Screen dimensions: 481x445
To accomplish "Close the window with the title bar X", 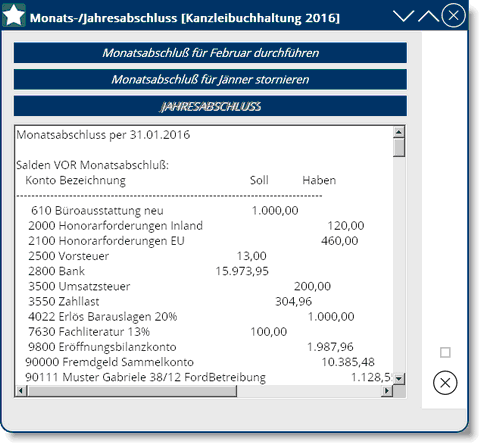I will 453,15.
